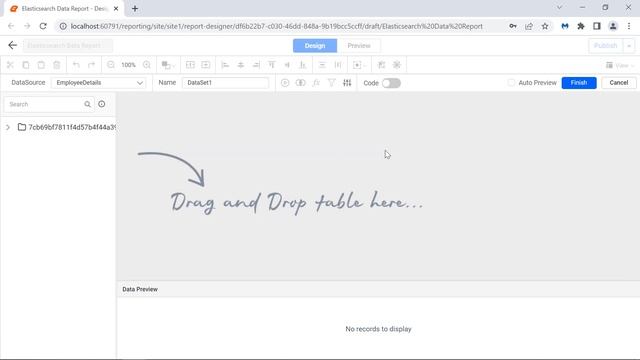Click the Finish button

tap(579, 83)
